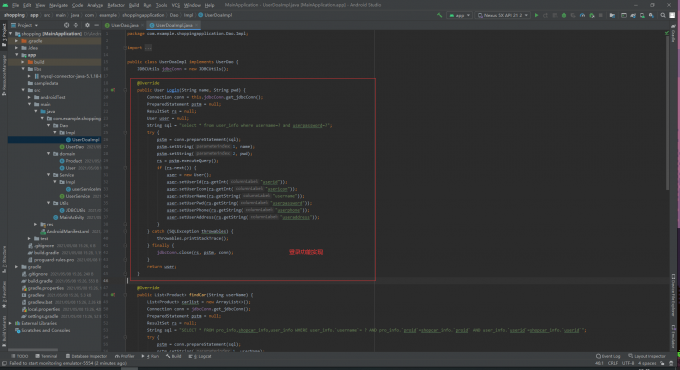Switch to the UserDao.java editor tab

(x=124, y=25)
